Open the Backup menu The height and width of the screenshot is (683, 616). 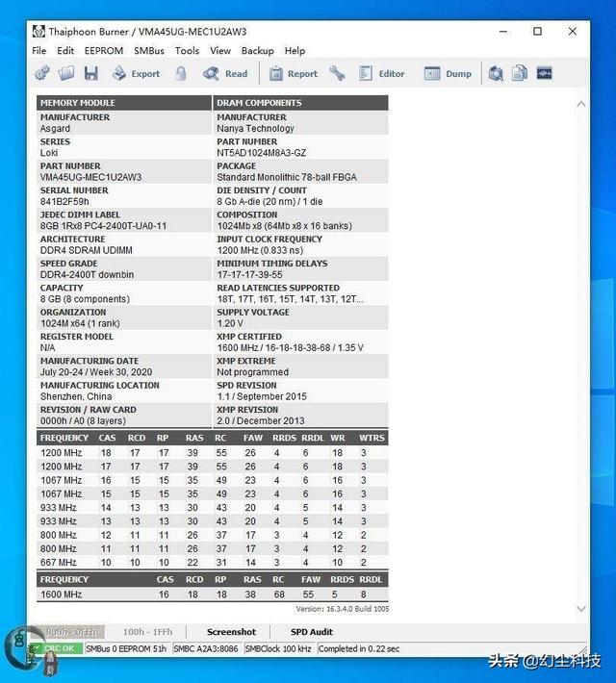pyautogui.click(x=258, y=51)
